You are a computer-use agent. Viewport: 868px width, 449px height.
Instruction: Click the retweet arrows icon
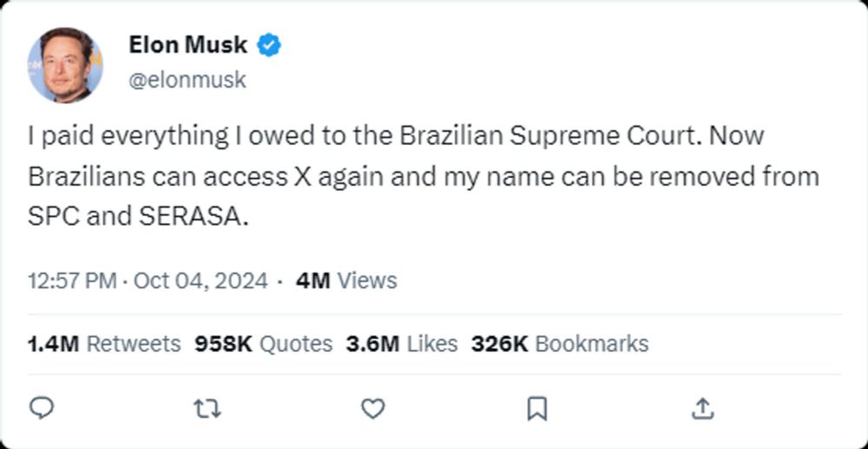(x=207, y=407)
